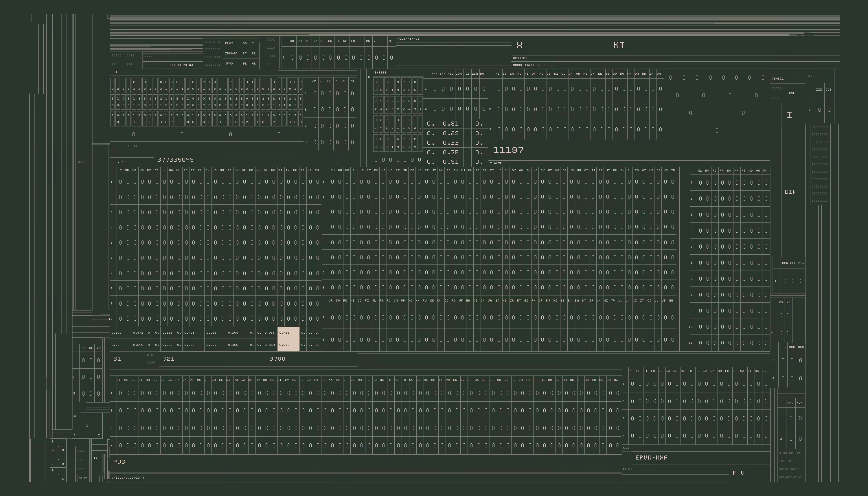Click the MMOOL-PWFXH-VOHZS-OPWA text
The image size is (868, 496).
[x=535, y=65]
